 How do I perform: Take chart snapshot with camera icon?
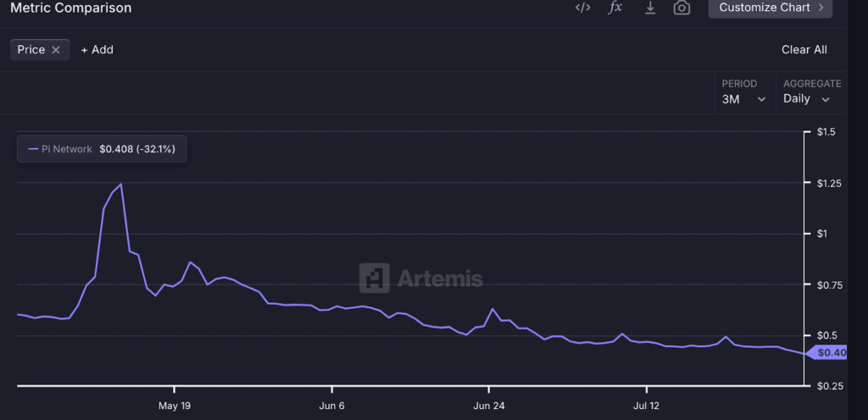tap(682, 8)
